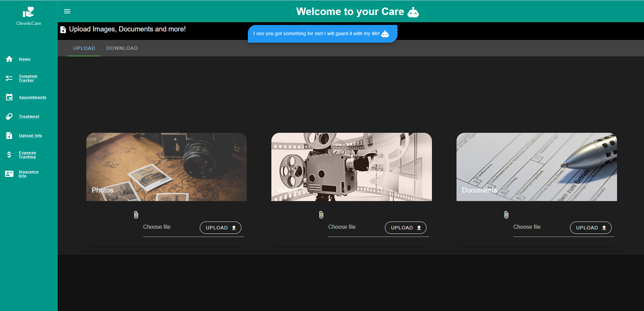Click the robot icon in chat bubble
The width and height of the screenshot is (644, 311).
tap(385, 34)
